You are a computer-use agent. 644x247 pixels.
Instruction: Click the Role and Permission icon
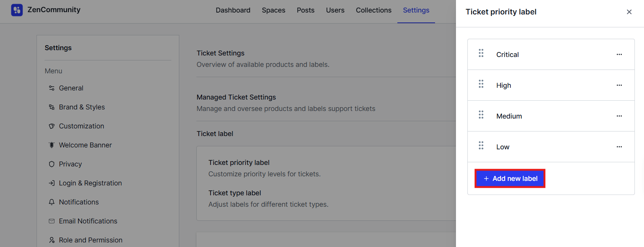pos(52,240)
